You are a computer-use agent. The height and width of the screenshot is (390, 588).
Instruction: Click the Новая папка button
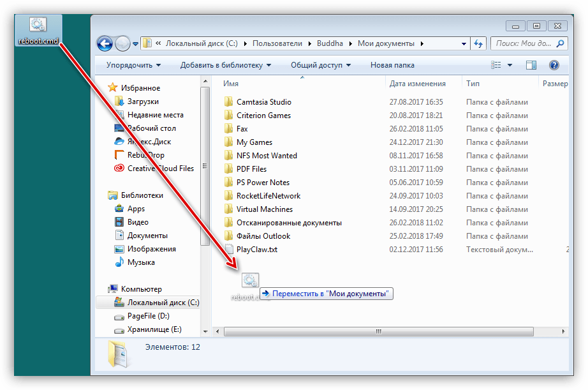coord(392,65)
